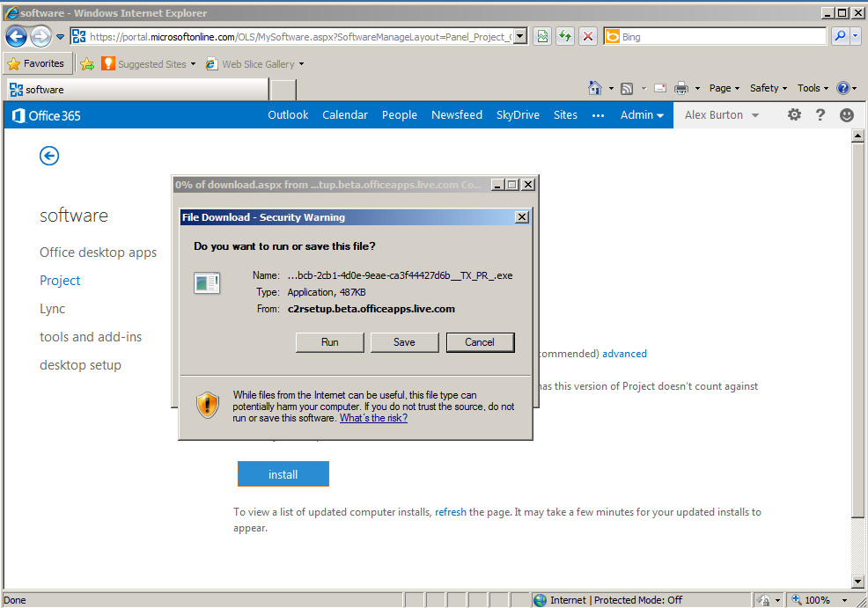This screenshot has height=608, width=868.
Task: Click the Read Mail icon
Action: 660,88
